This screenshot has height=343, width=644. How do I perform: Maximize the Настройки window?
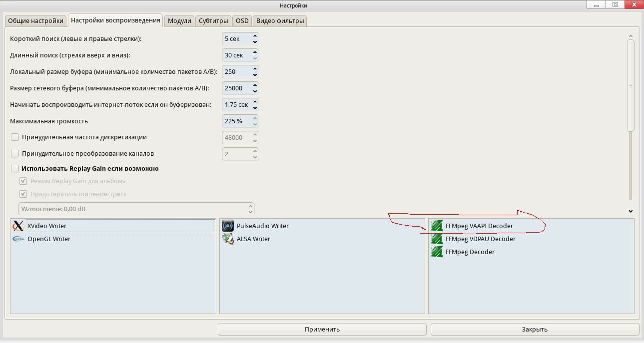point(615,5)
